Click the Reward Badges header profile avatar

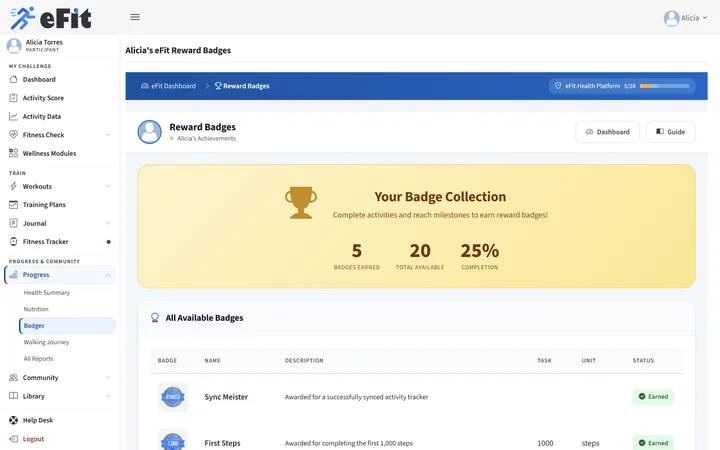(x=149, y=132)
